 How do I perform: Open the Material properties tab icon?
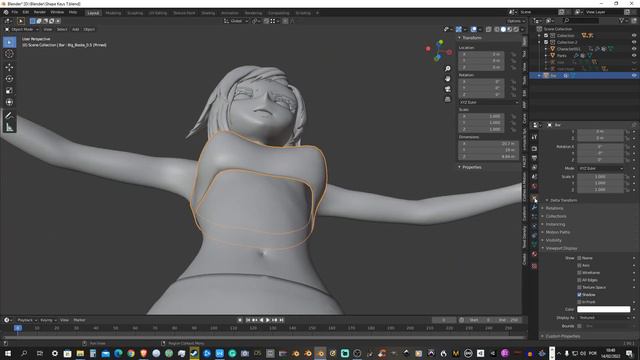(x=534, y=254)
